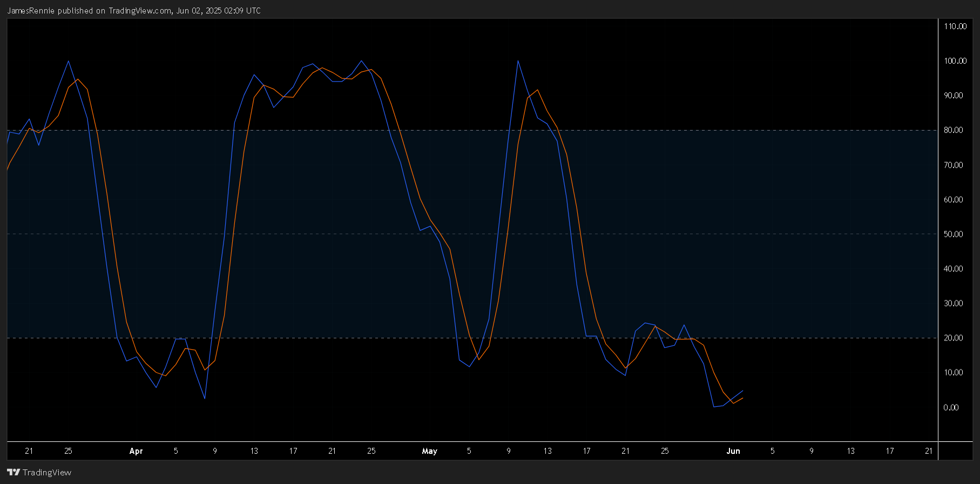The width and height of the screenshot is (980, 484).
Task: Choose the 40.00 scale label
Action: tap(954, 269)
